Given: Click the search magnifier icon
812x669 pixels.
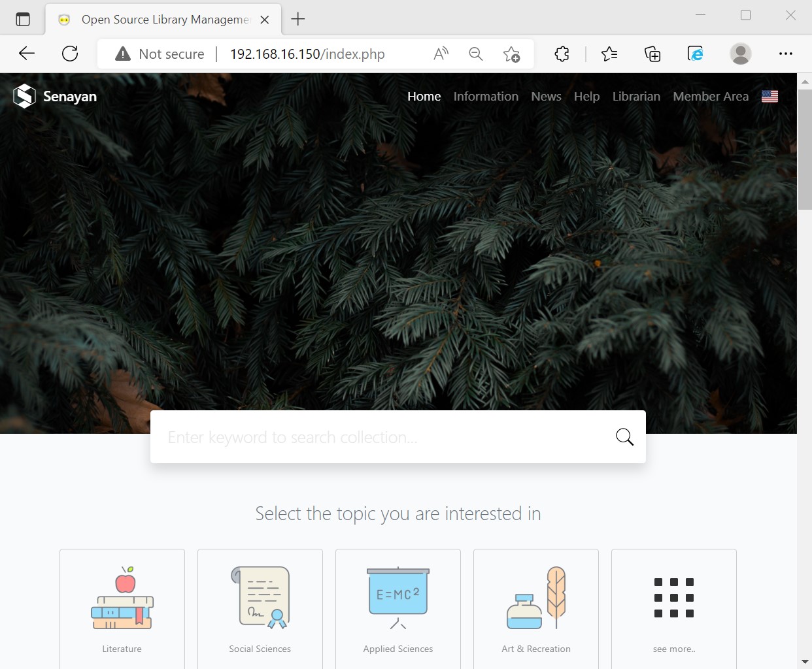Looking at the screenshot, I should (624, 437).
